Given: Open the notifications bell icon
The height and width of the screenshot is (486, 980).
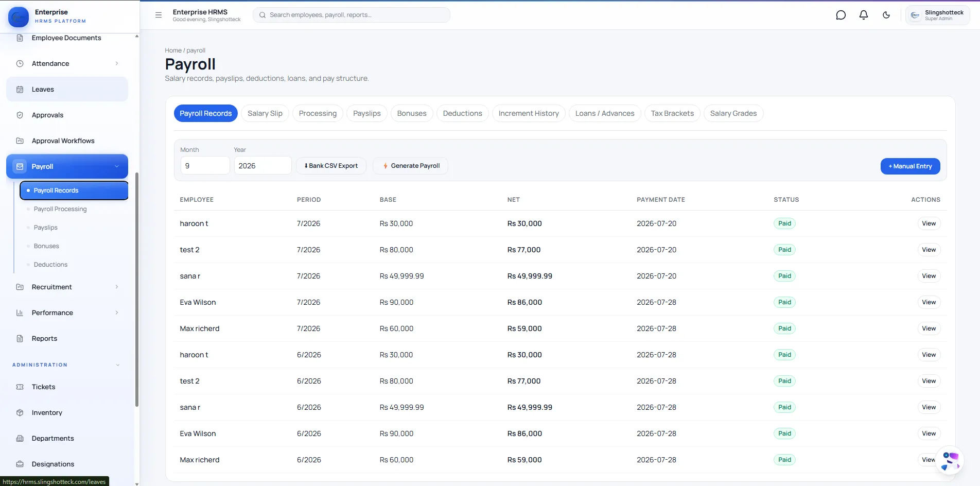Looking at the screenshot, I should pyautogui.click(x=864, y=15).
